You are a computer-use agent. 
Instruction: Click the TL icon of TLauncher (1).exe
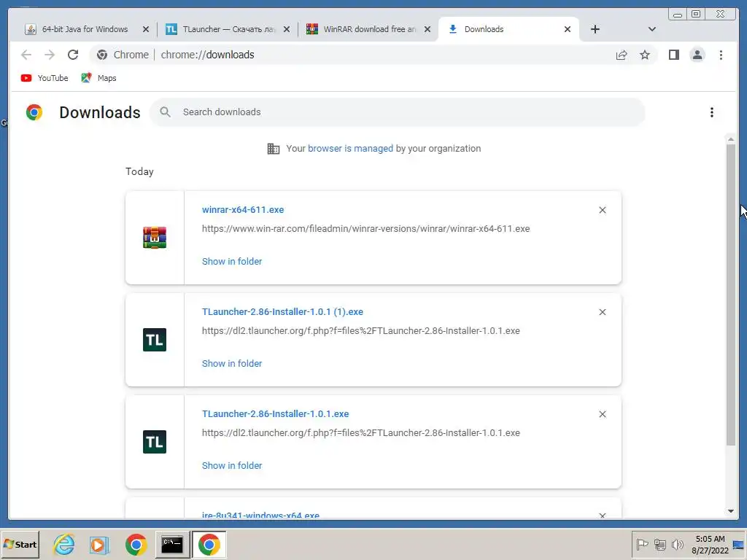(155, 340)
